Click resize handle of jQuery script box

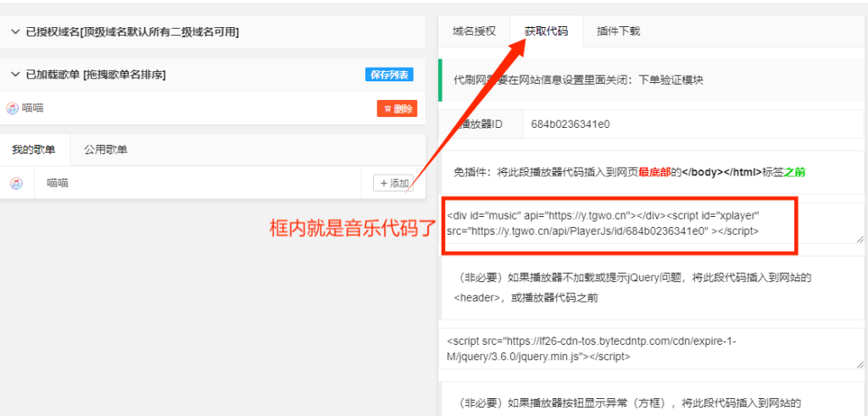[x=859, y=364]
